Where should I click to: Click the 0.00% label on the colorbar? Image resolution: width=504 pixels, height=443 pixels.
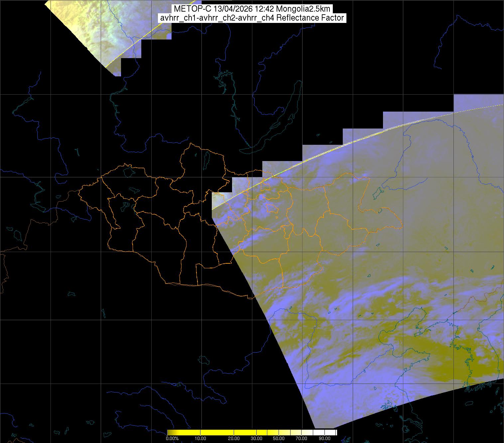(172, 438)
